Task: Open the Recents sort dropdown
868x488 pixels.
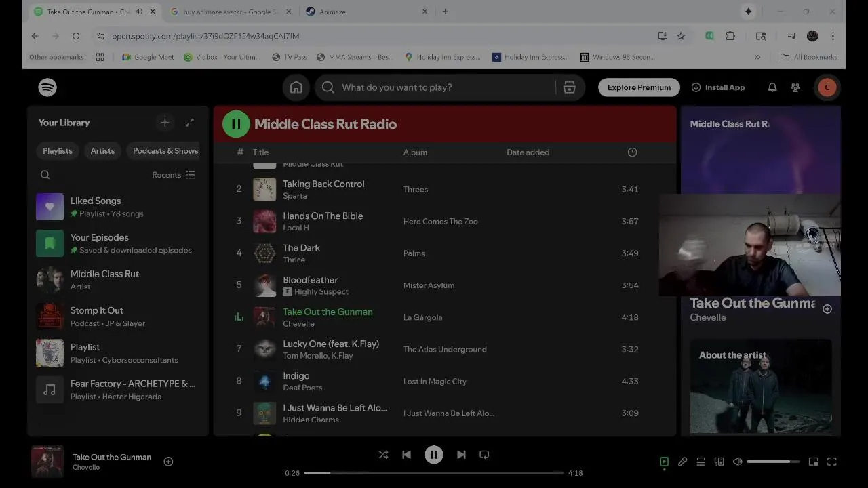Action: point(174,175)
